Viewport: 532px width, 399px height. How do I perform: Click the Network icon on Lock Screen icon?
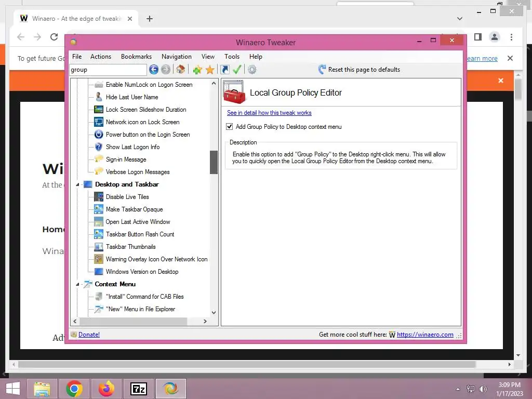(x=99, y=122)
